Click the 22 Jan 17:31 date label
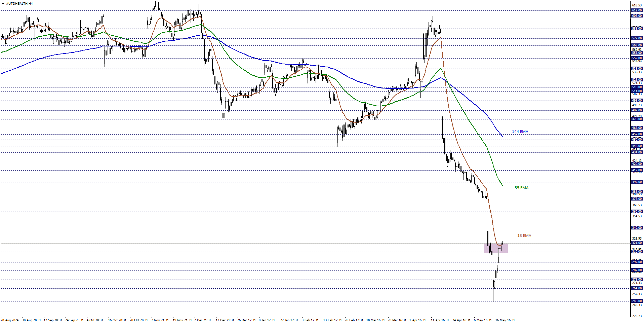Viewport: 644px width, 324px height. 289,320
